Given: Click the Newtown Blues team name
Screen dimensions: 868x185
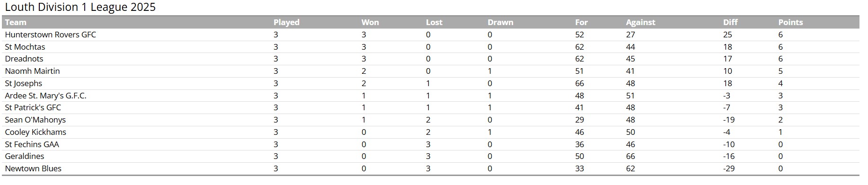Looking at the screenshot, I should pos(33,168).
